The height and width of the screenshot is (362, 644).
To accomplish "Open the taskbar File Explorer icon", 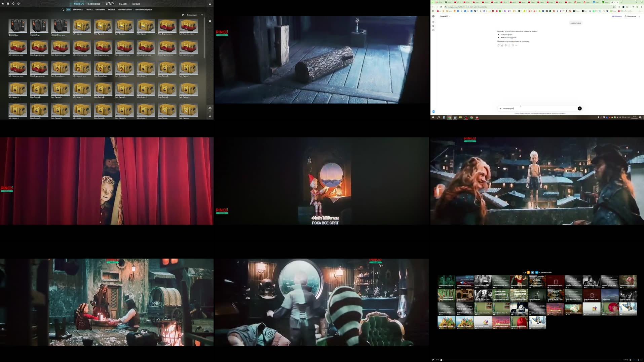I will click(x=460, y=118).
